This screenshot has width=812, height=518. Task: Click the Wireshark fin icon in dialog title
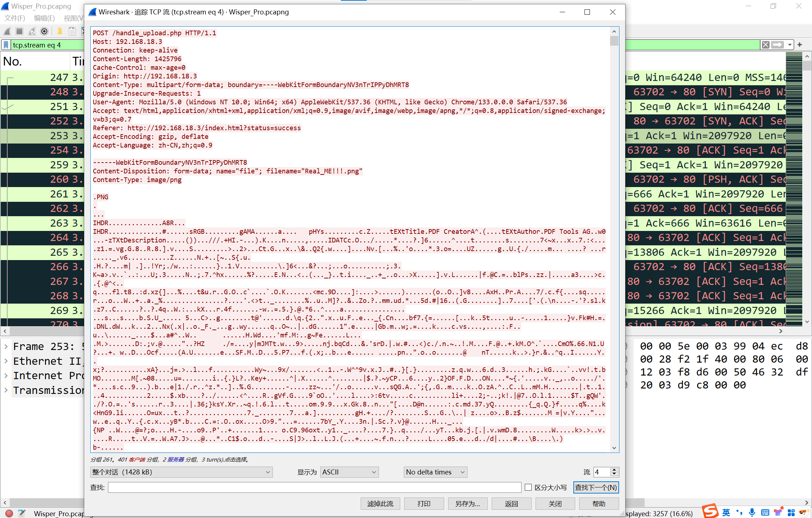point(93,12)
